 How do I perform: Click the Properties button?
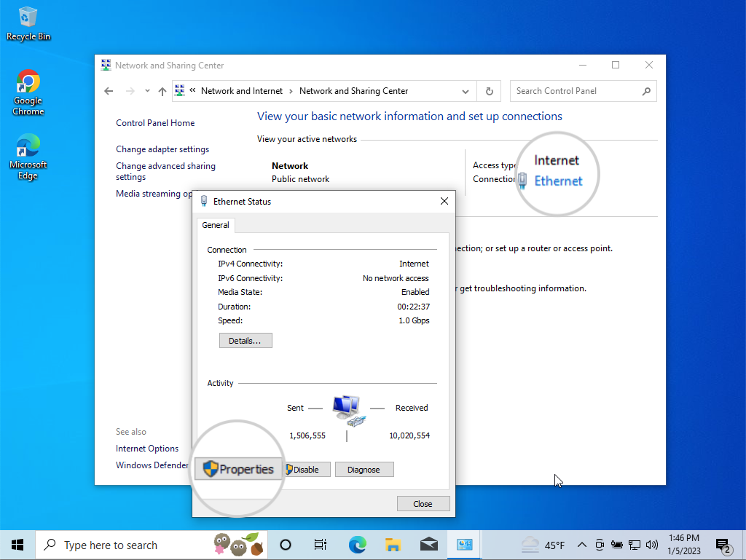[x=238, y=469]
